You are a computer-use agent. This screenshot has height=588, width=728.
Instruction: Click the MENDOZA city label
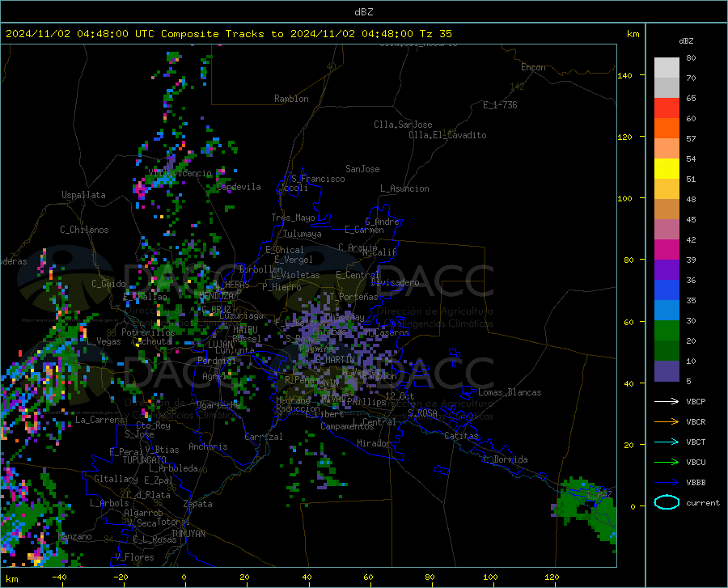[x=216, y=296]
